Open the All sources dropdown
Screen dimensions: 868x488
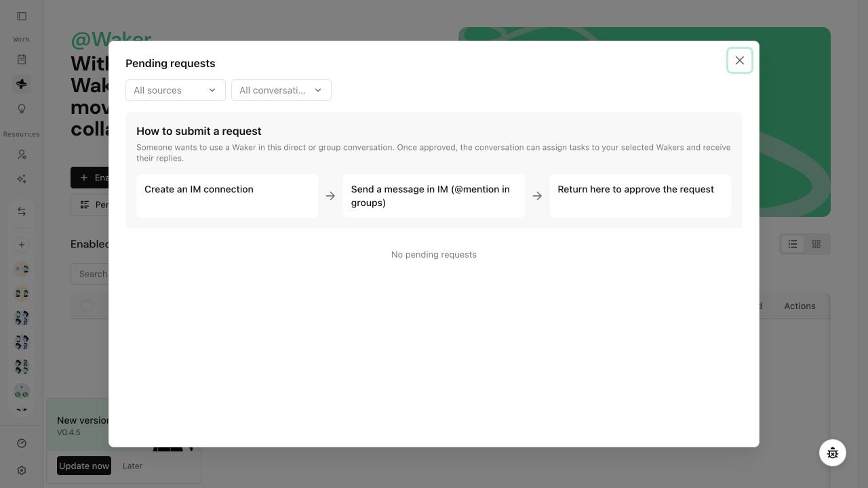pyautogui.click(x=175, y=90)
